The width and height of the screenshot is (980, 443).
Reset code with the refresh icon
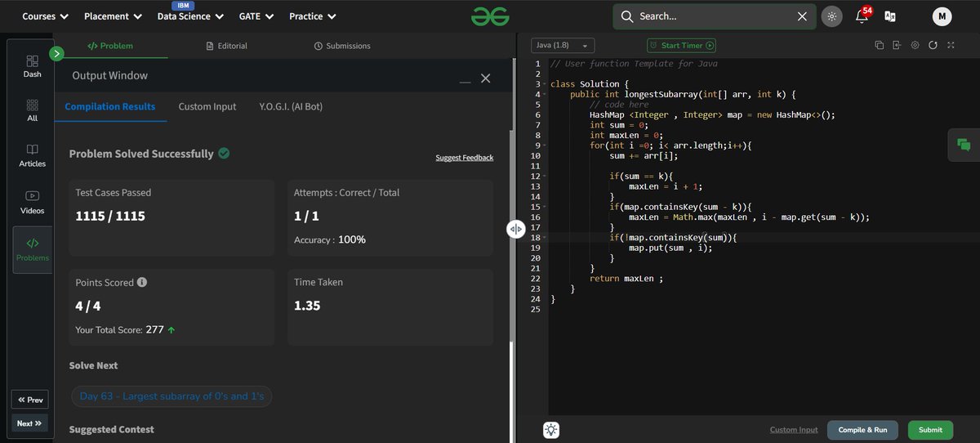[933, 45]
